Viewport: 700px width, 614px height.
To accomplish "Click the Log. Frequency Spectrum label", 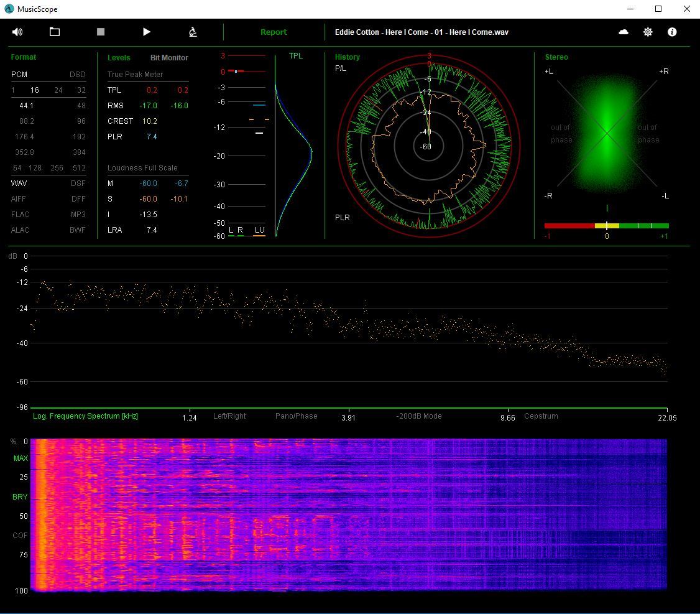I will click(85, 416).
